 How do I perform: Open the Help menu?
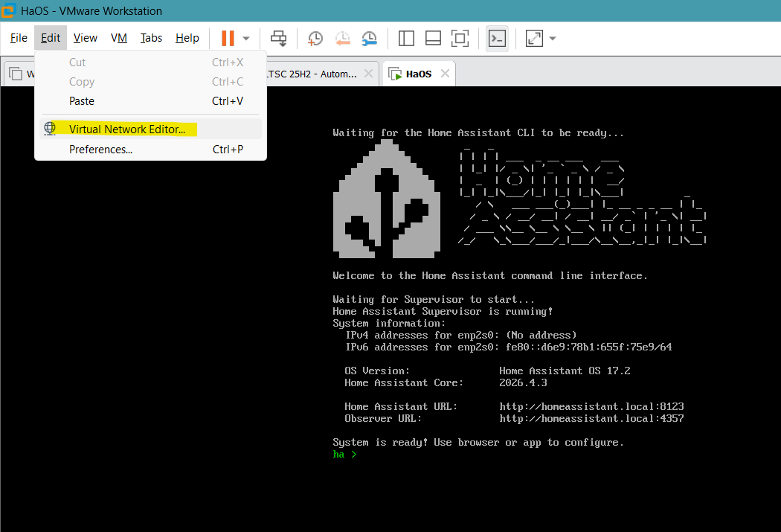click(187, 38)
